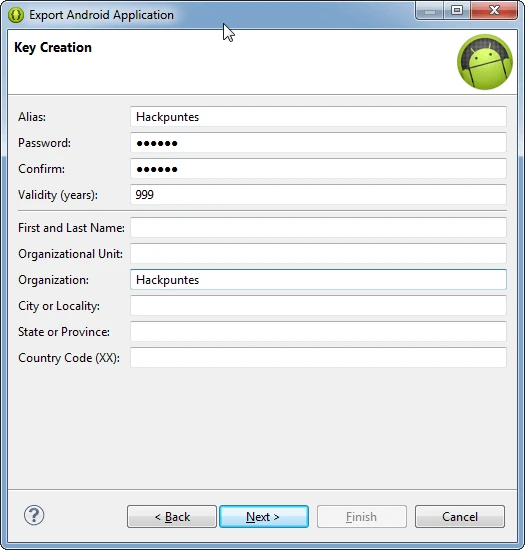Edit the Organization field containing Hackpuntes
This screenshot has height=550, width=525.
pyautogui.click(x=318, y=280)
